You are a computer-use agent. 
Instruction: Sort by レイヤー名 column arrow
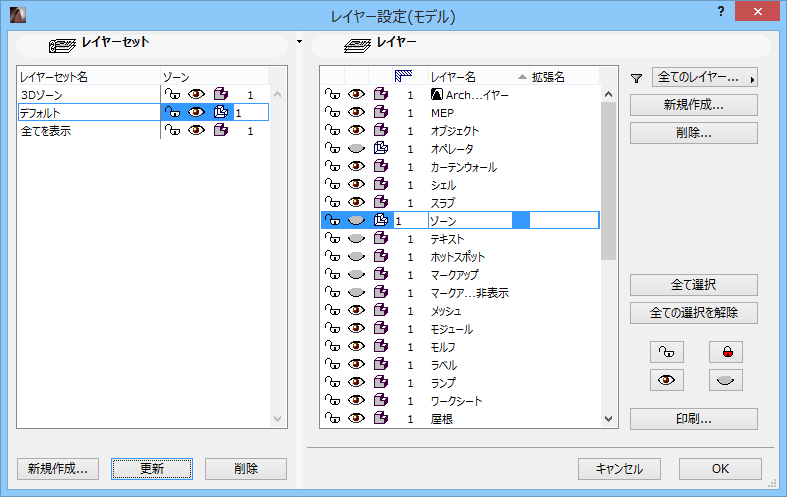pyautogui.click(x=522, y=77)
